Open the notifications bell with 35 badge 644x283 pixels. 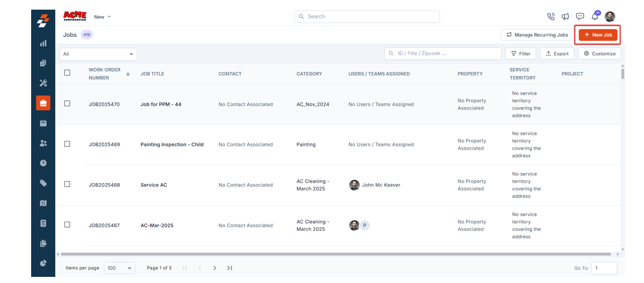[595, 17]
